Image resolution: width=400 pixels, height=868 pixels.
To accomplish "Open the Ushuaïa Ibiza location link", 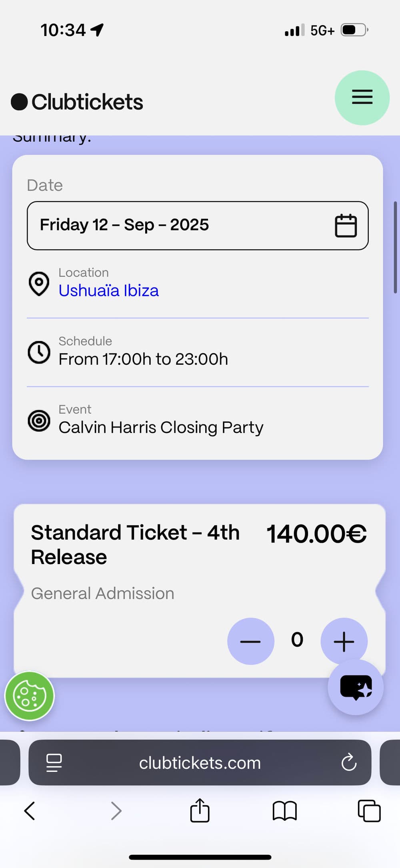I will 108,291.
